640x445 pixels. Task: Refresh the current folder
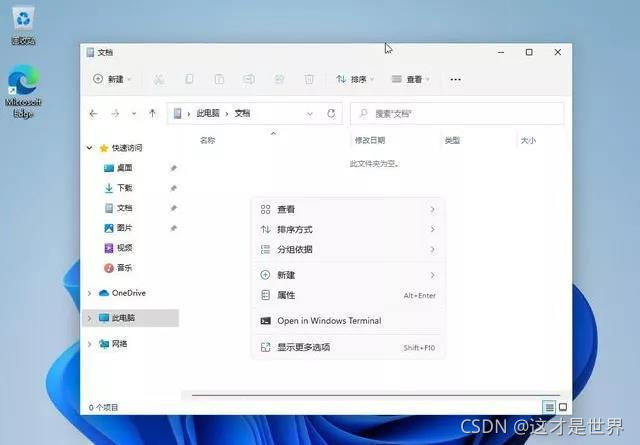(x=331, y=113)
